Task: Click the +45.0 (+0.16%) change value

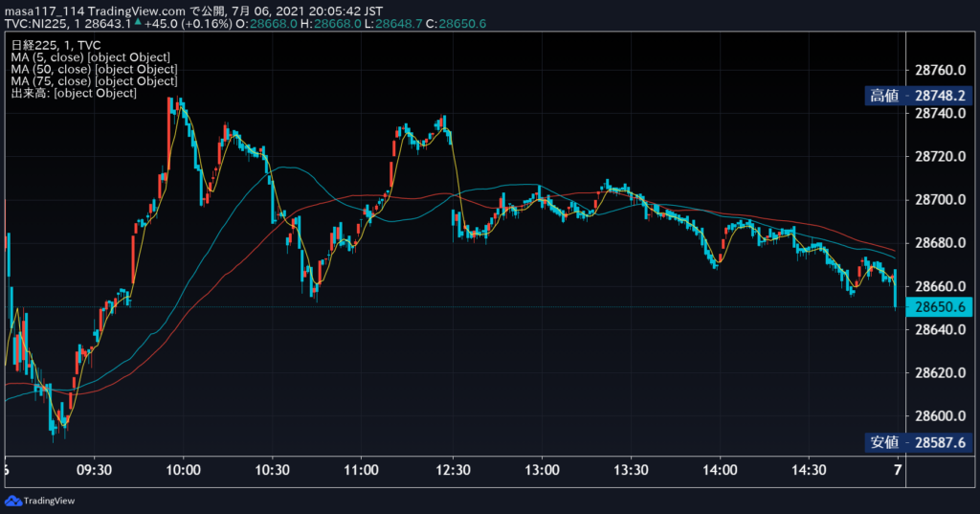Action: (189, 24)
